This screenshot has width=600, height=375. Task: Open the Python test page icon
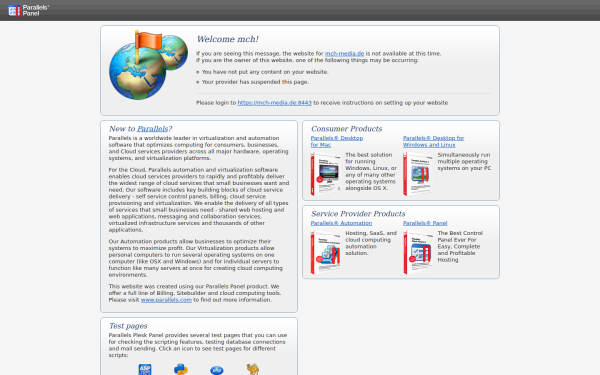(181, 370)
